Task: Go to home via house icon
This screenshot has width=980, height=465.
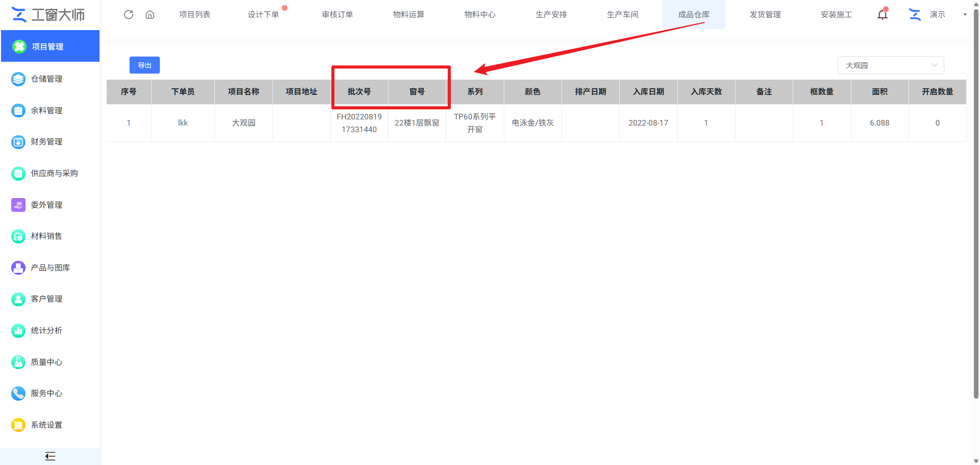Action: point(150,14)
